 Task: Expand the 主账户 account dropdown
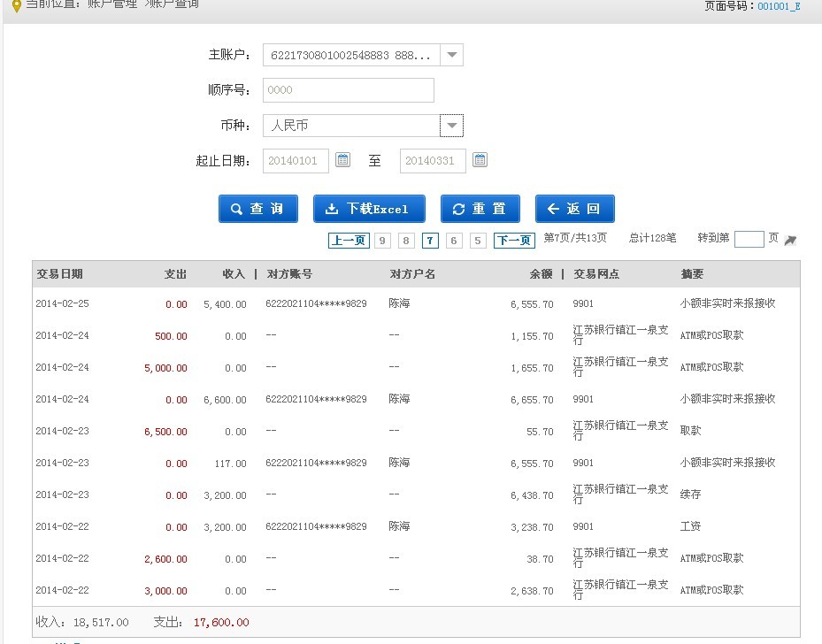[x=451, y=55]
